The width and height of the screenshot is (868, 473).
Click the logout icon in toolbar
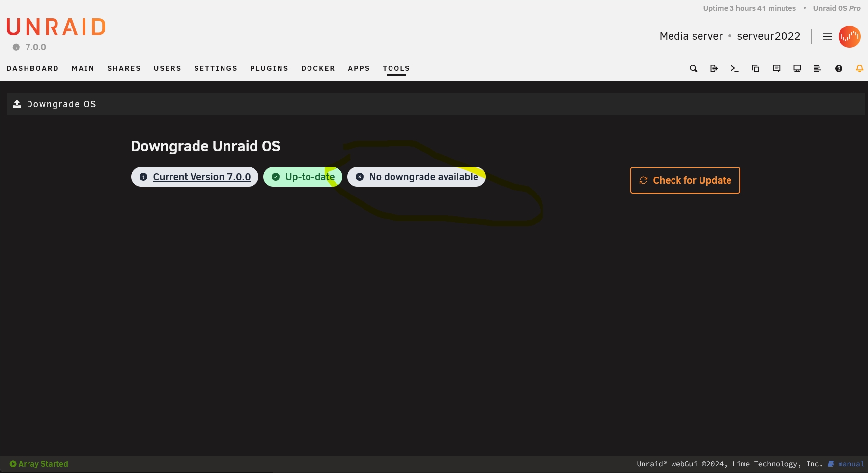point(714,68)
